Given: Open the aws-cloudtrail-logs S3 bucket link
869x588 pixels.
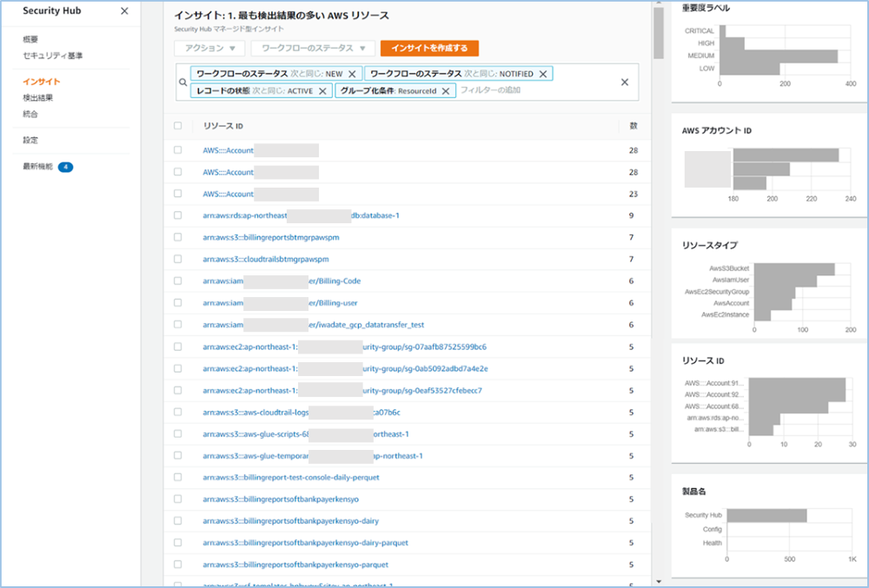Looking at the screenshot, I should tap(302, 413).
